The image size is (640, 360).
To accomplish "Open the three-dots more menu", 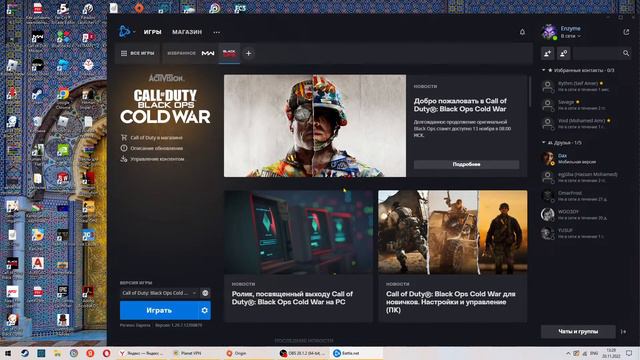I will [x=216, y=32].
